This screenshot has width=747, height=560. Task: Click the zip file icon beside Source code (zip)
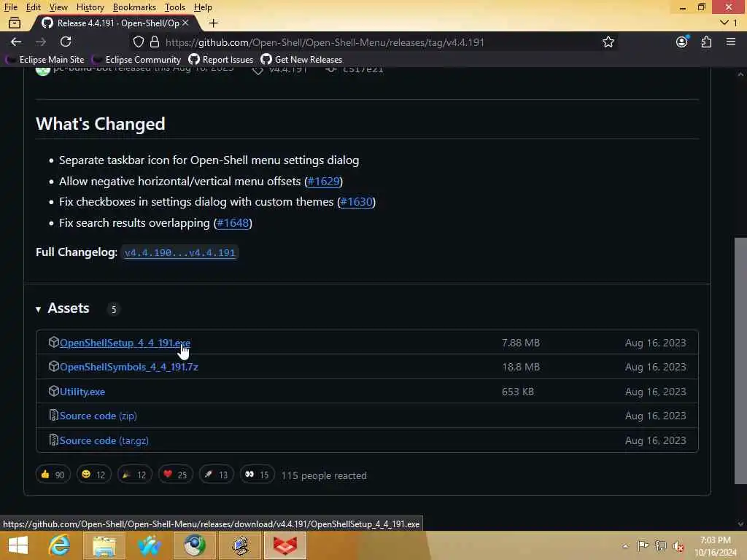(x=53, y=415)
